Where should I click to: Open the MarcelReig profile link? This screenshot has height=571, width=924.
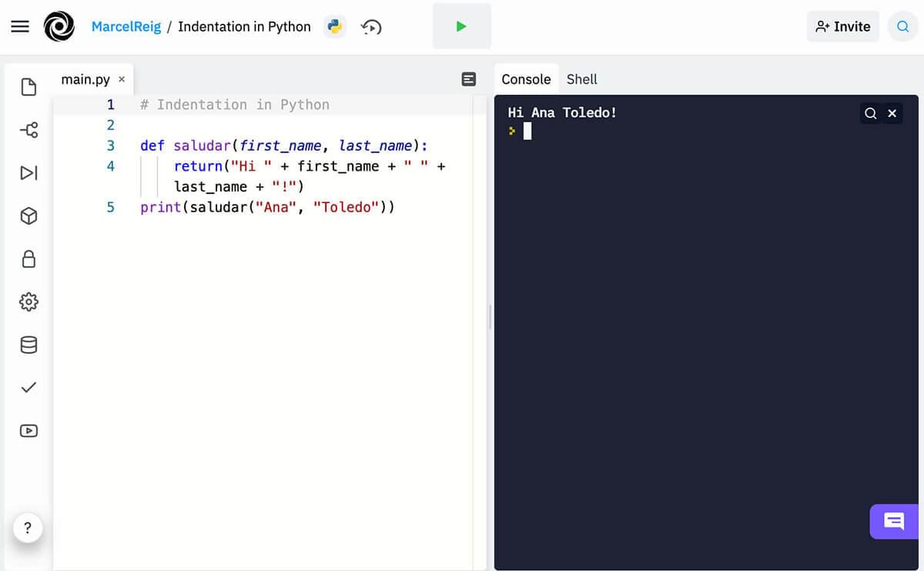coord(126,27)
